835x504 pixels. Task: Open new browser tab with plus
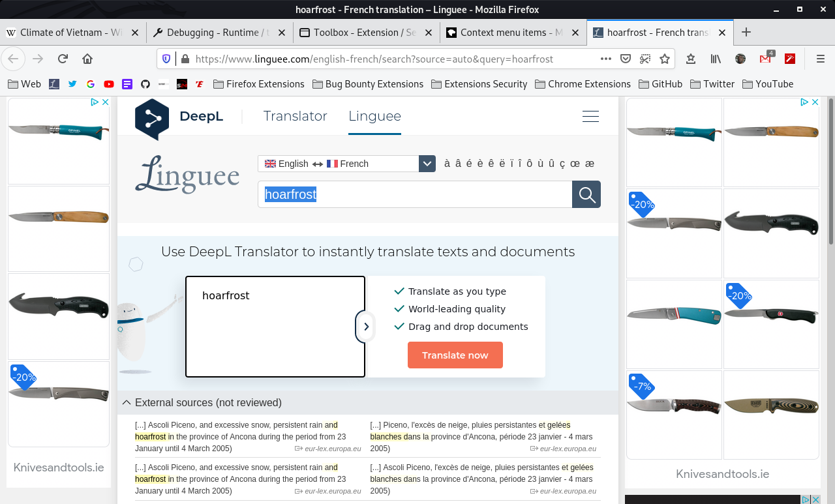click(746, 32)
